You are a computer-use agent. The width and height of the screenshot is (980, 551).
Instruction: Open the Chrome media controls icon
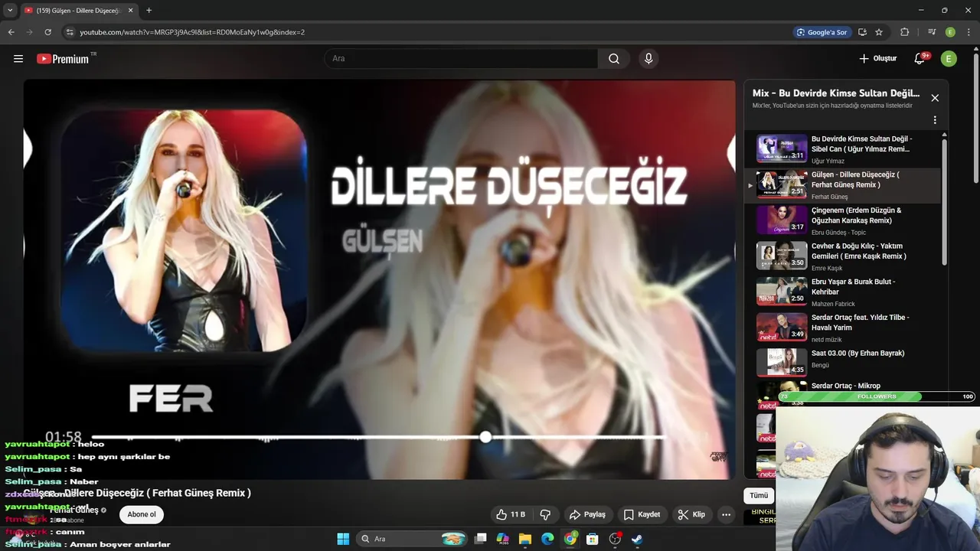(932, 32)
